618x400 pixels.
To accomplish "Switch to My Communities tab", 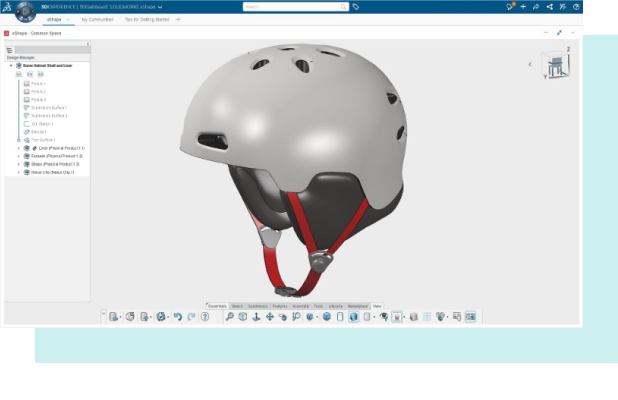I will tap(97, 19).
